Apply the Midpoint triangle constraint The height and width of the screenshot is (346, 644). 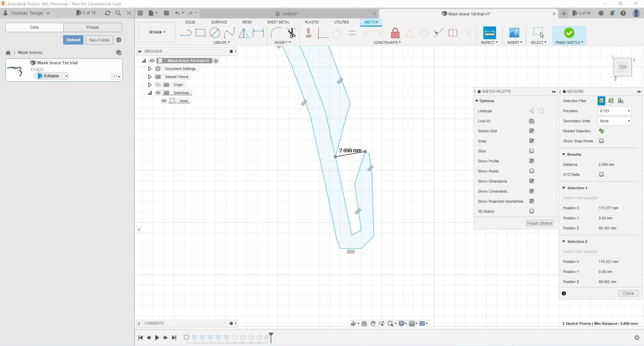[x=410, y=33]
